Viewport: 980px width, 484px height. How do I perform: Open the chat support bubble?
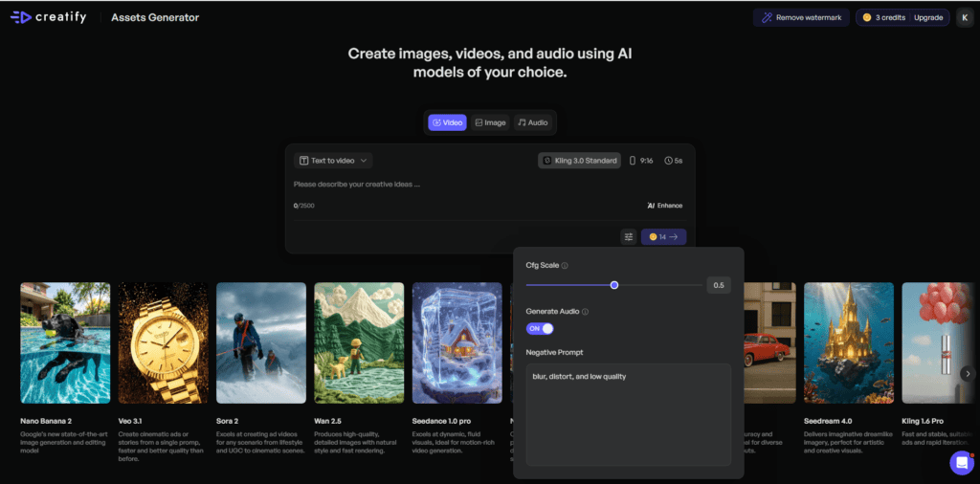961,463
